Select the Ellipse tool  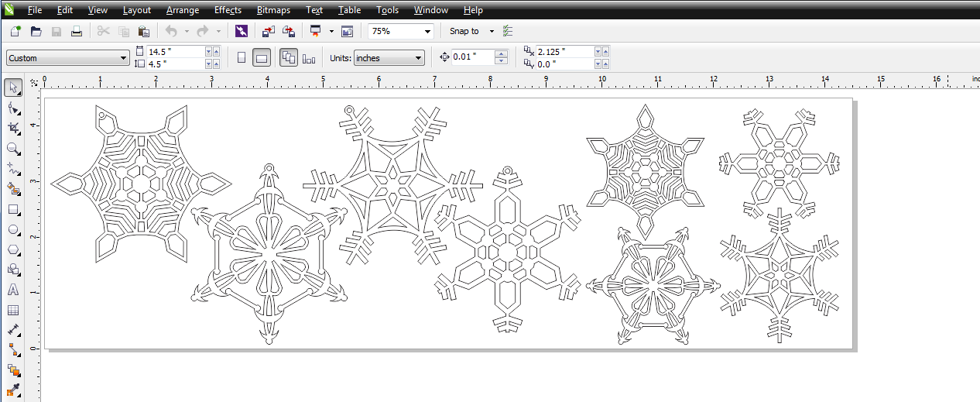pos(13,229)
